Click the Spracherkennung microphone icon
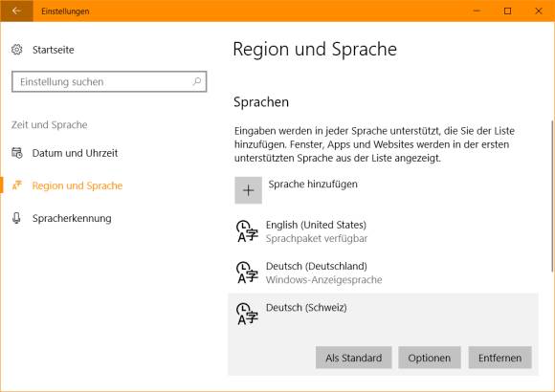The height and width of the screenshot is (392, 555). (x=16, y=218)
